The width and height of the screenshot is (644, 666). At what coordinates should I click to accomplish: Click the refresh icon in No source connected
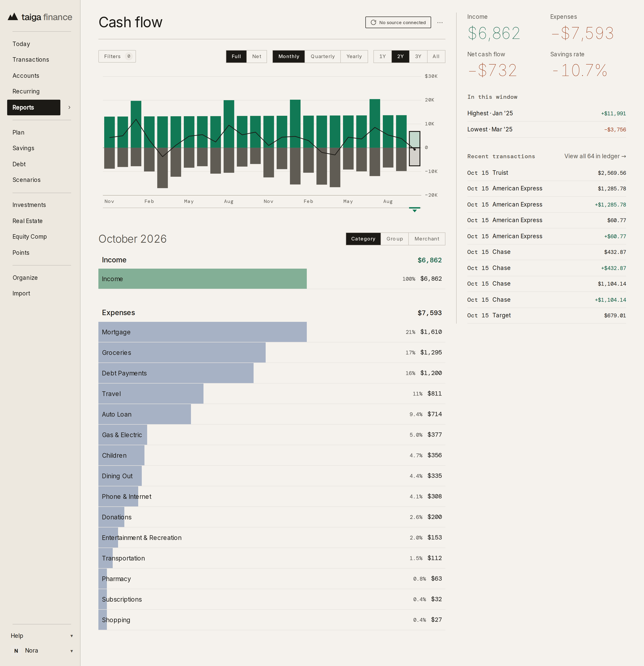[373, 22]
